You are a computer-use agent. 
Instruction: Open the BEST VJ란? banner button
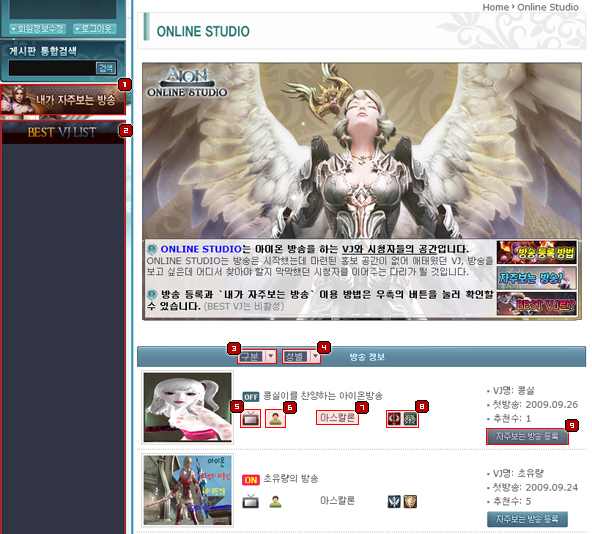click(536, 304)
